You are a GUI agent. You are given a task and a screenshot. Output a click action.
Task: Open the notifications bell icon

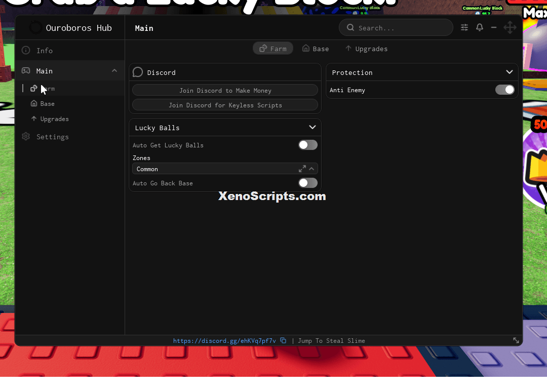[x=480, y=27]
